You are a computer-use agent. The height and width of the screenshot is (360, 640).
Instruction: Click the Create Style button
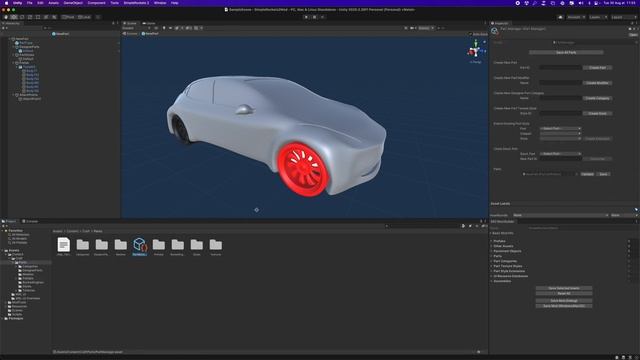click(x=597, y=113)
